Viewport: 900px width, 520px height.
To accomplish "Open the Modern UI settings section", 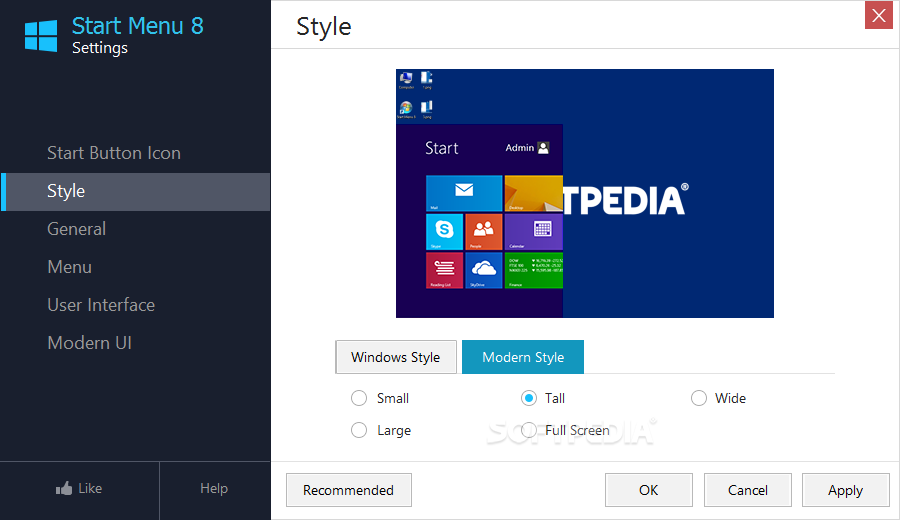I will click(x=90, y=343).
